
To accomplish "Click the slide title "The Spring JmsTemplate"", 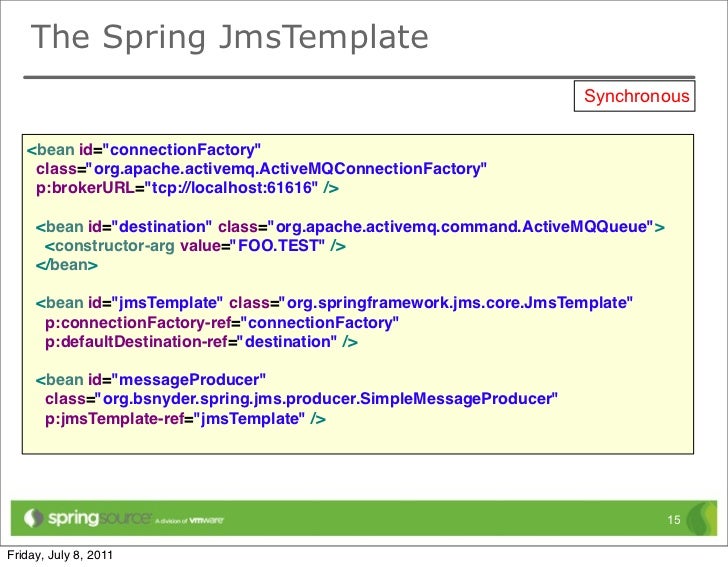I will point(230,38).
